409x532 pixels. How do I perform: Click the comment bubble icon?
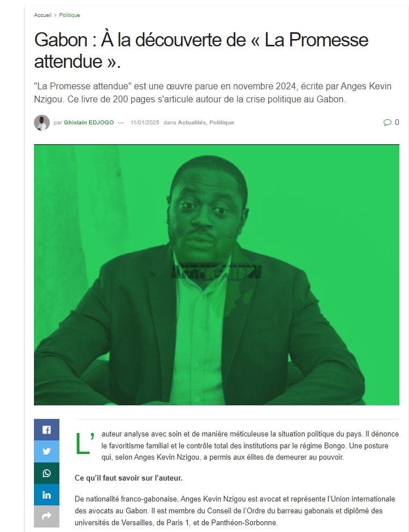[x=388, y=122]
